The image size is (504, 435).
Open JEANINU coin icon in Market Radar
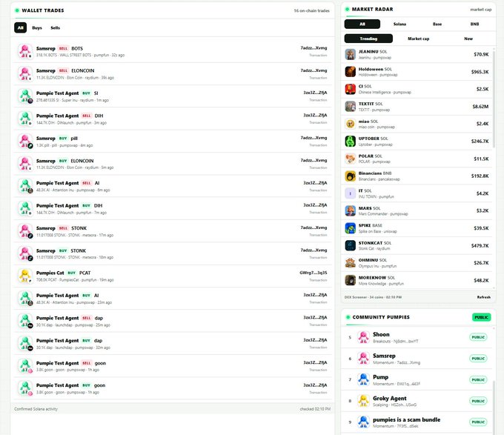click(351, 54)
